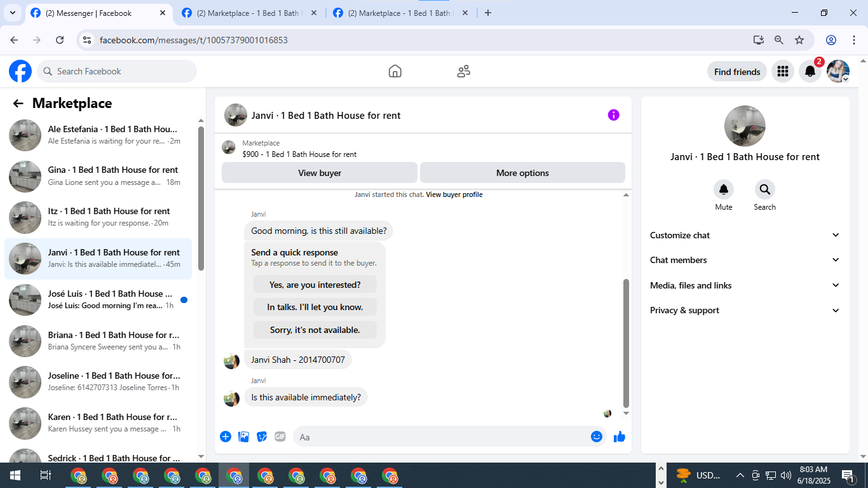Viewport: 868px width, 488px height.
Task: Click the chat messages scrollbar
Action: 626,342
